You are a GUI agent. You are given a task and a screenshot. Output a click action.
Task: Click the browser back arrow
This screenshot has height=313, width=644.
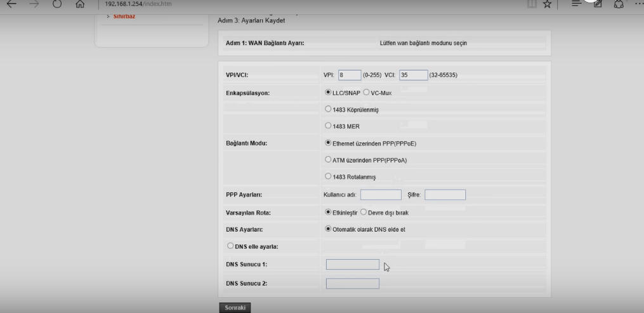(x=10, y=6)
